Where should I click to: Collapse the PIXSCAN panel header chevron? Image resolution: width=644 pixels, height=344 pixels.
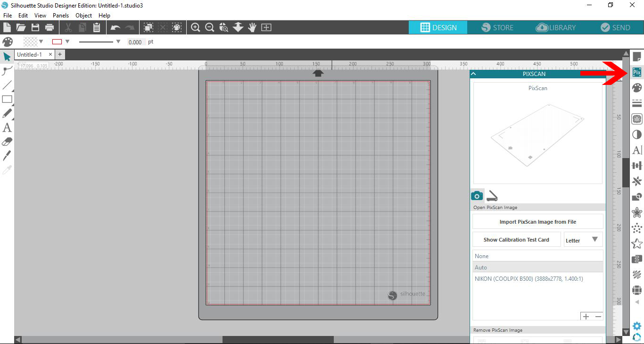pyautogui.click(x=474, y=74)
